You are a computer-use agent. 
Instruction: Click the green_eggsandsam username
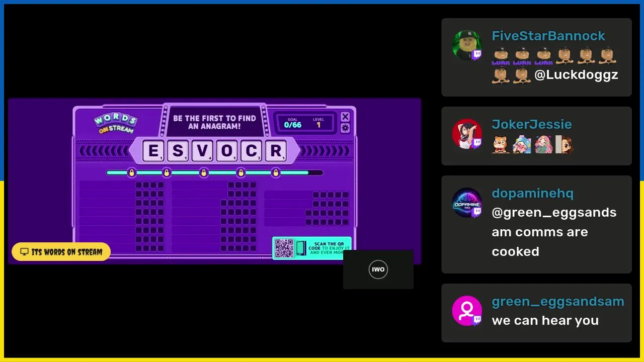tap(557, 301)
